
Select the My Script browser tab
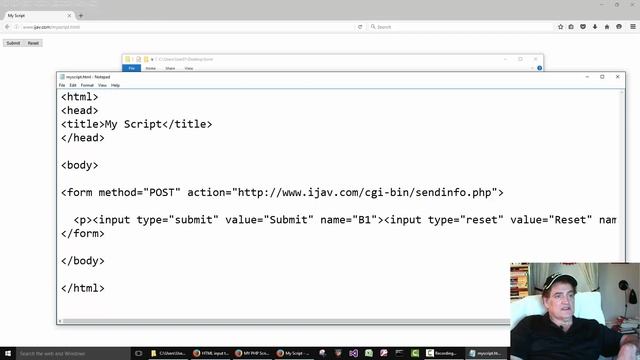[39, 16]
